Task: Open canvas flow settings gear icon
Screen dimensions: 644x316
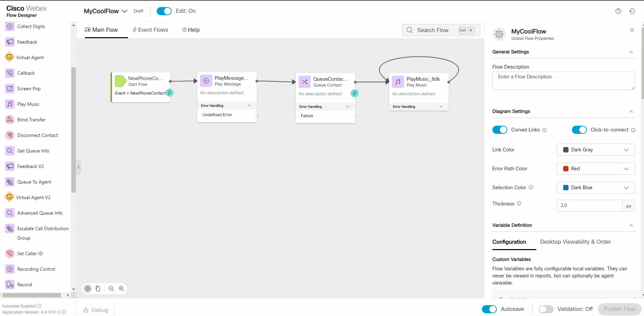Action: click(x=88, y=289)
